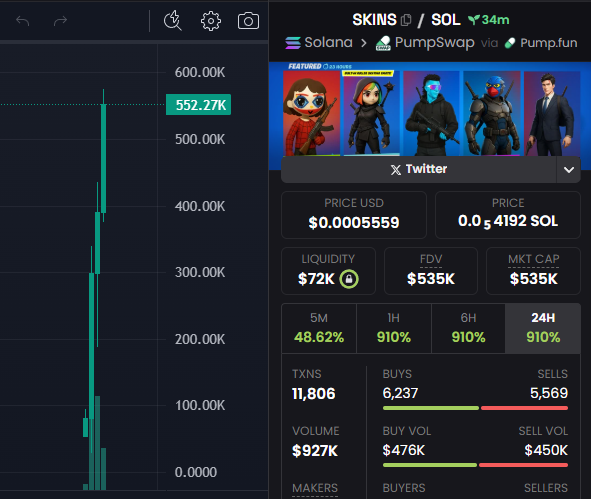Select the 6H timeframe tab

tap(468, 328)
